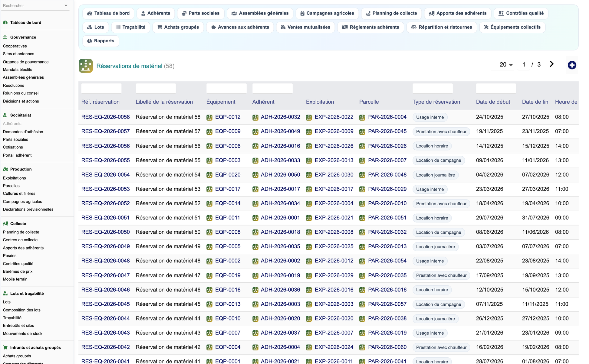Click the Date de début filter field
This screenshot has width=589, height=364.
pos(496,89)
